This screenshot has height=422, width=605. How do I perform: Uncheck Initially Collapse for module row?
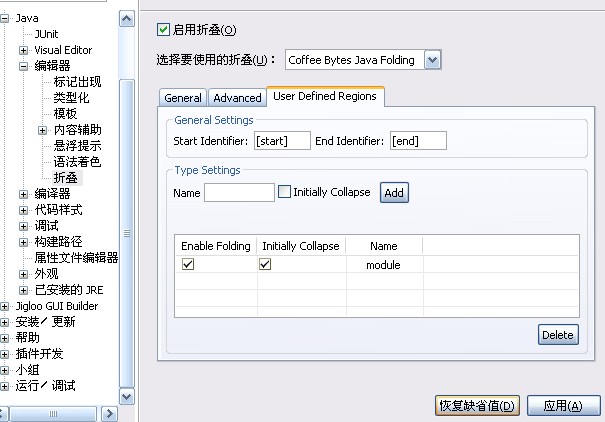click(x=265, y=265)
